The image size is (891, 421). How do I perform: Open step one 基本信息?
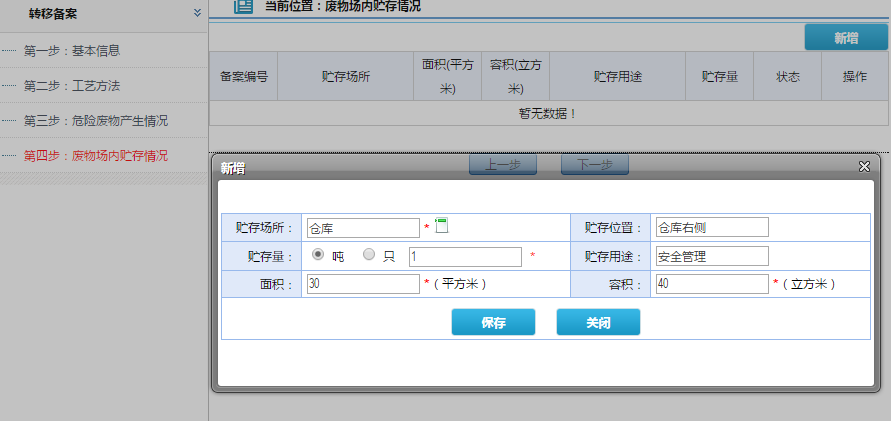(x=77, y=50)
